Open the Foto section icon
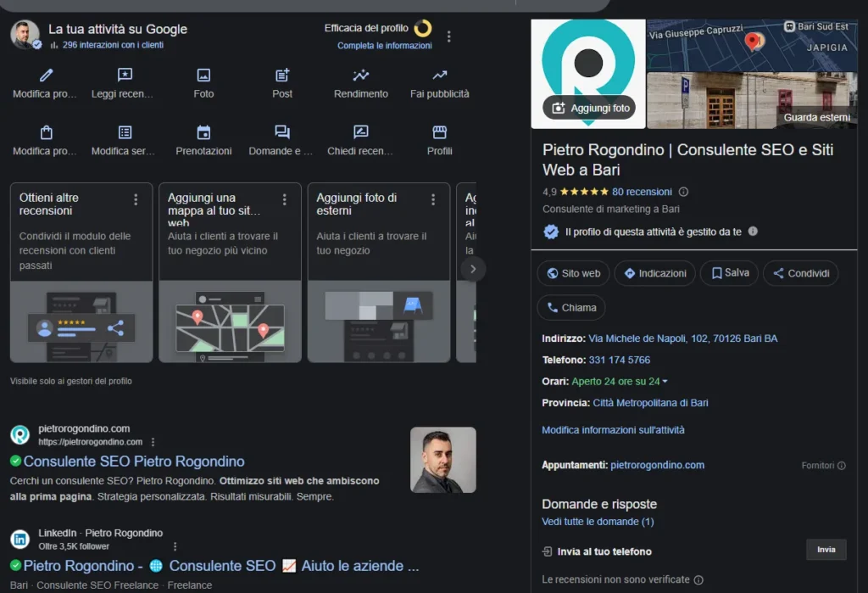868x593 pixels. (x=203, y=75)
